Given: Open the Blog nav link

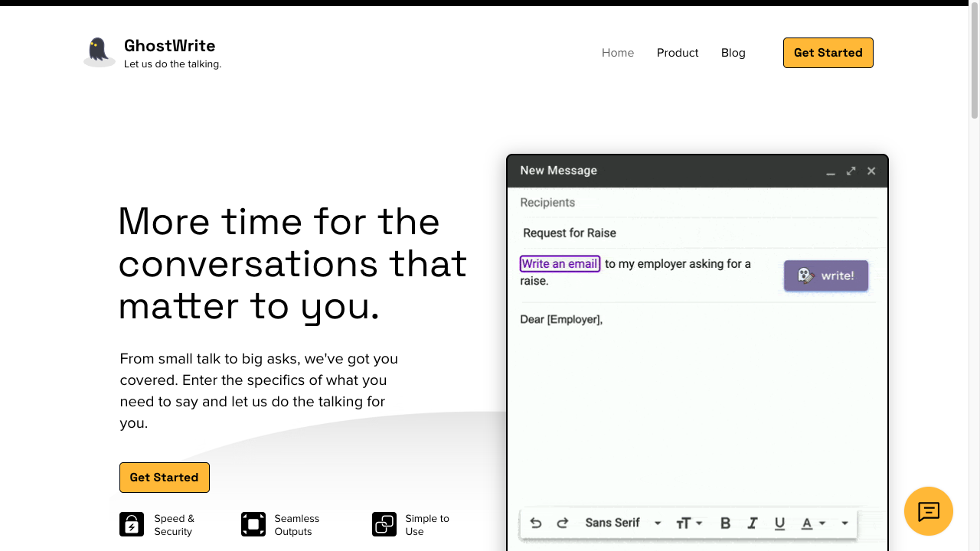Looking at the screenshot, I should (x=733, y=53).
